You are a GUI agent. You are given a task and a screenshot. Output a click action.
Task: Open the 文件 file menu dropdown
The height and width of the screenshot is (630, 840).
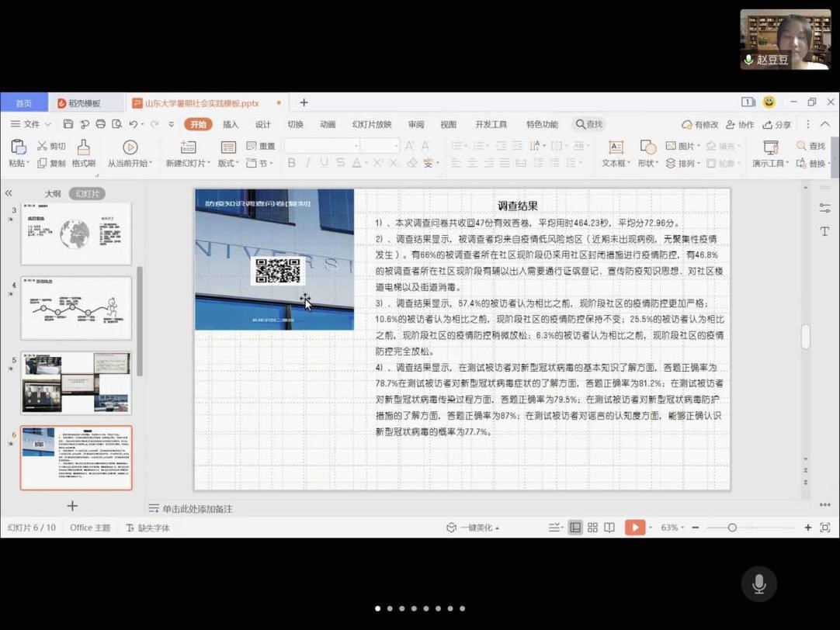coord(31,124)
